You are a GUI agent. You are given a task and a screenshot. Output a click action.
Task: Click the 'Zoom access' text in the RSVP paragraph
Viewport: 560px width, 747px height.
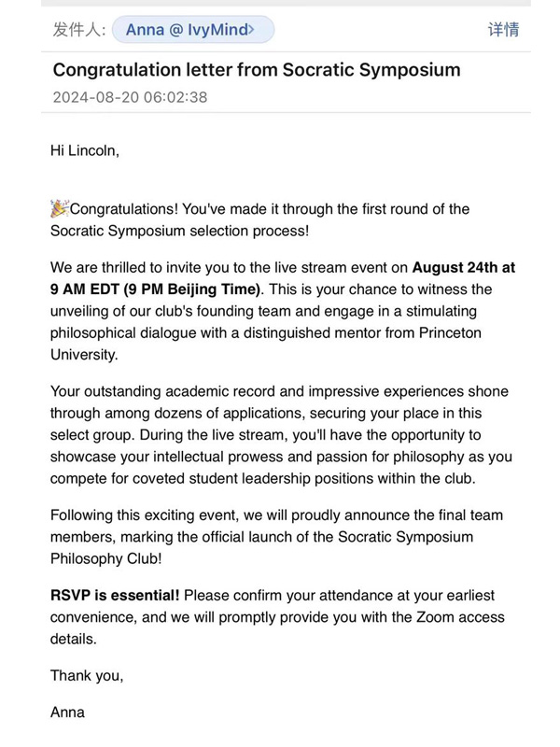point(461,617)
